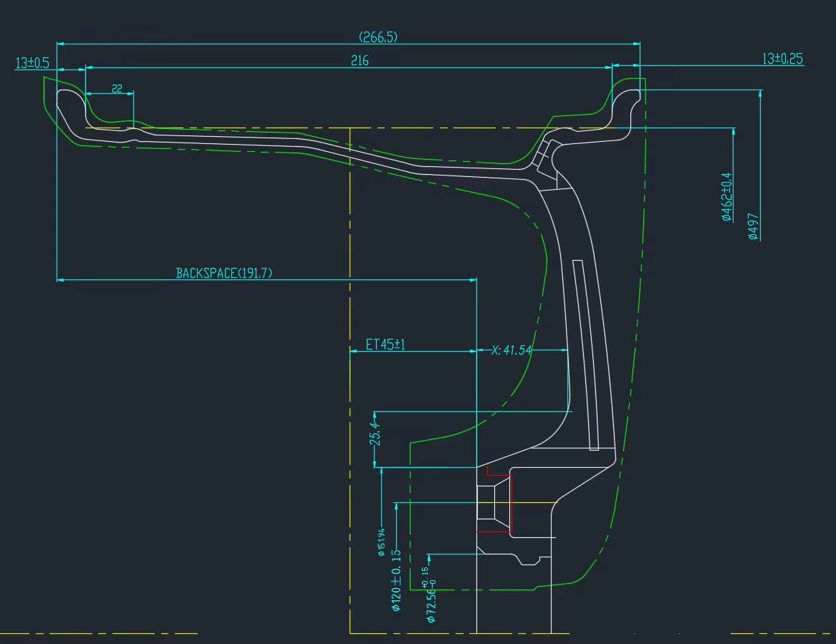This screenshot has height=644, width=836.
Task: Click the yellow horizontal bolt hole axis line
Action: click(530, 502)
